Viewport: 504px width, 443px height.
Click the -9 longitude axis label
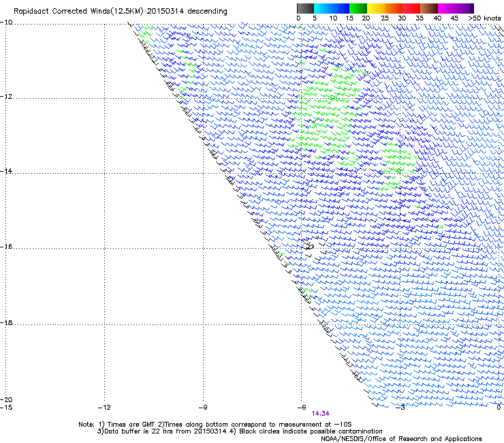pos(203,408)
